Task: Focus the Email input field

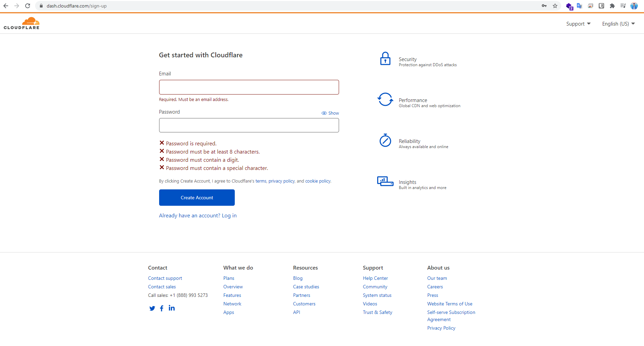Action: coord(249,87)
